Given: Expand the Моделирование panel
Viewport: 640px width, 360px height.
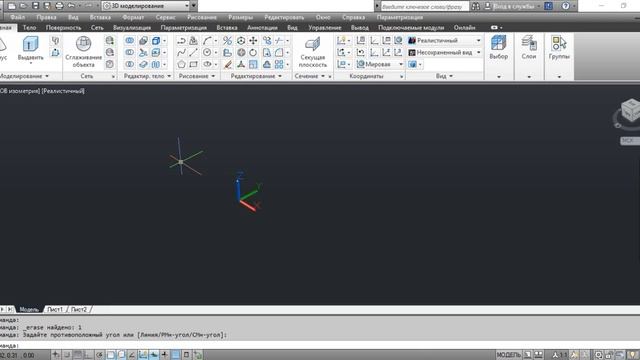Looking at the screenshot, I should tap(24, 76).
